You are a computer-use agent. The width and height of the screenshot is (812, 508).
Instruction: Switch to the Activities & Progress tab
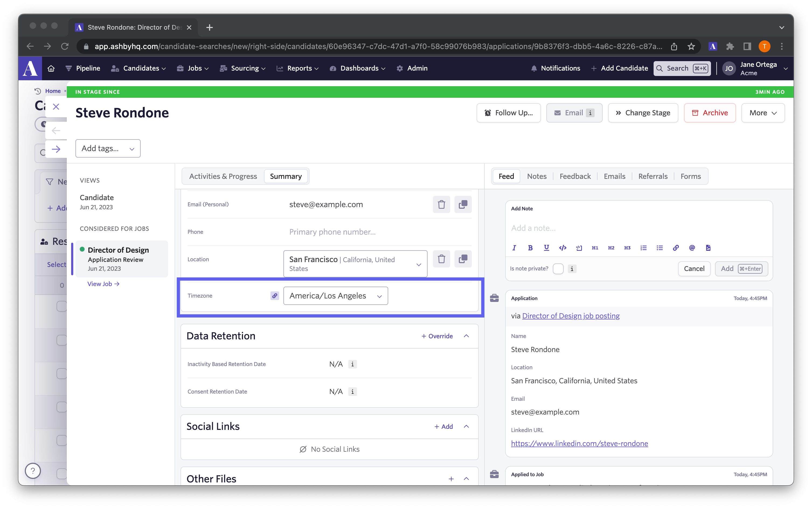pos(223,176)
